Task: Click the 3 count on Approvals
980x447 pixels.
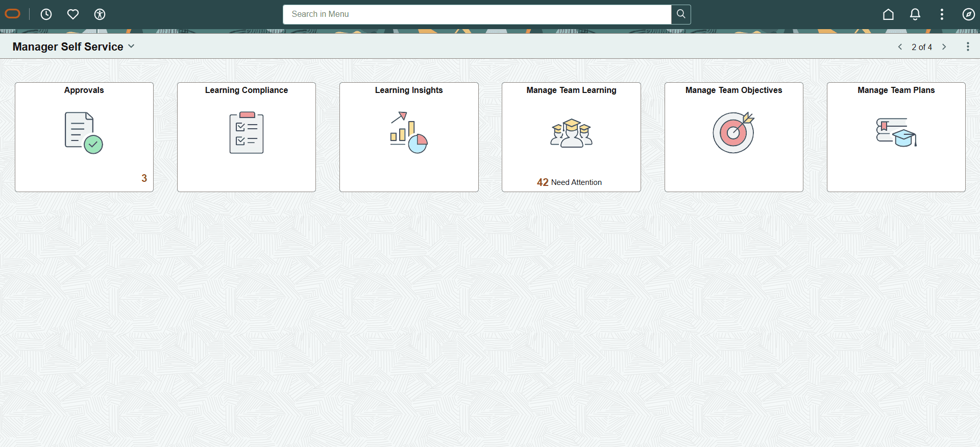Action: coord(144,178)
